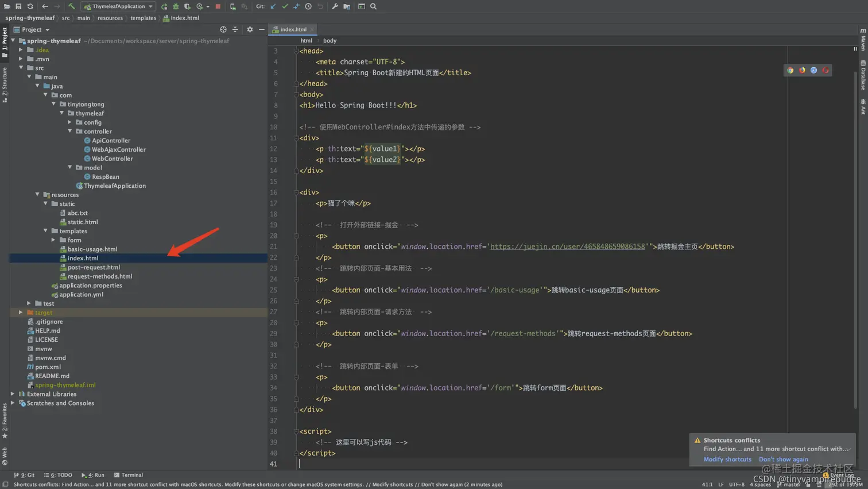The width and height of the screenshot is (868, 489).
Task: Expand the External Libraries node
Action: [x=13, y=394]
